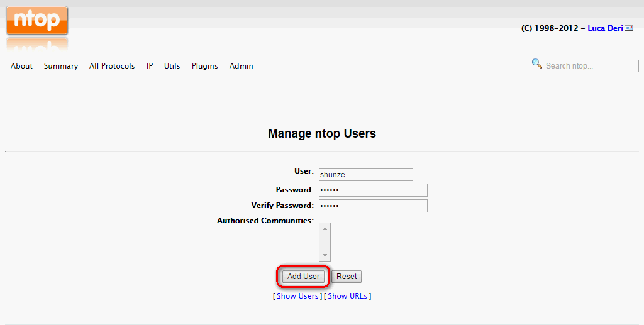Open the Show Users link
Viewport: 644px width, 325px height.
297,296
